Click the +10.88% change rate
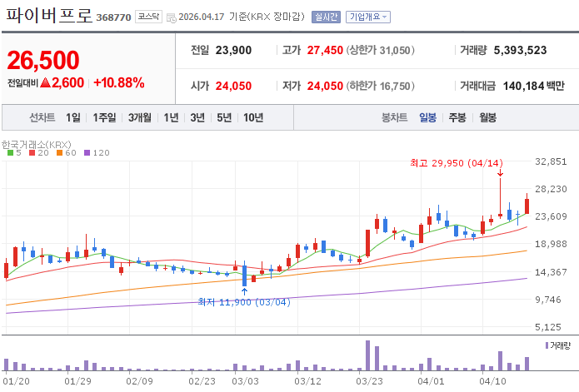 pos(119,82)
